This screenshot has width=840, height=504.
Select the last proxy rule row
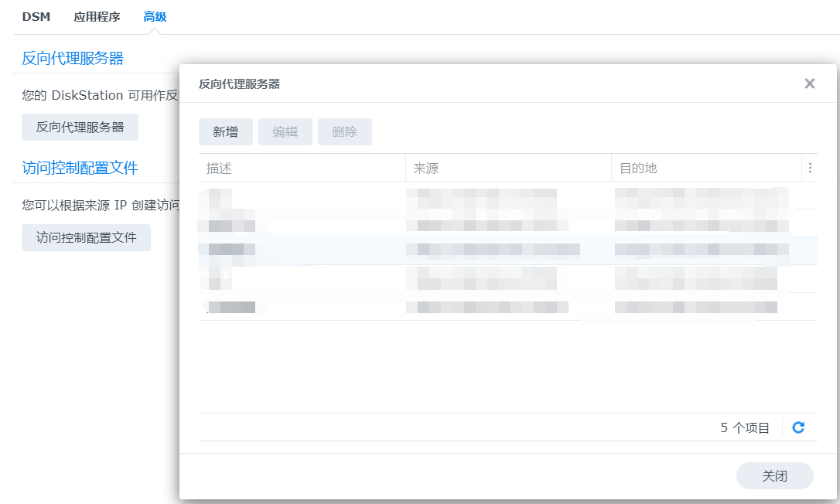(x=507, y=307)
